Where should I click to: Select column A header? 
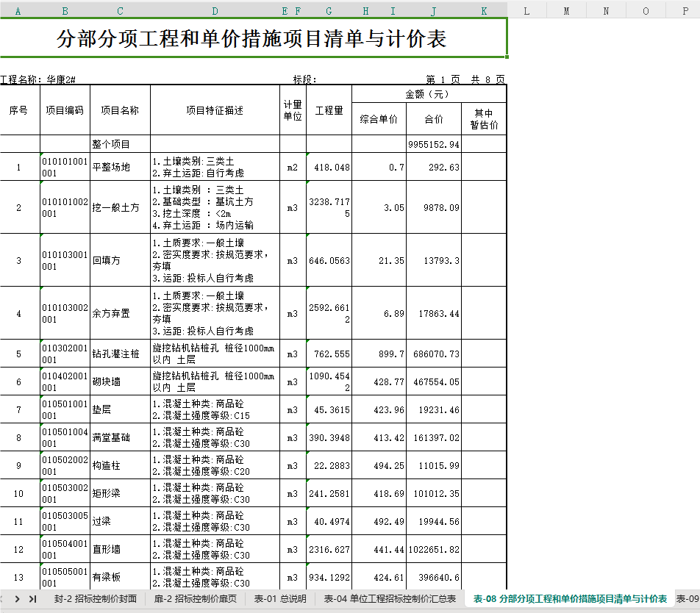(x=18, y=11)
